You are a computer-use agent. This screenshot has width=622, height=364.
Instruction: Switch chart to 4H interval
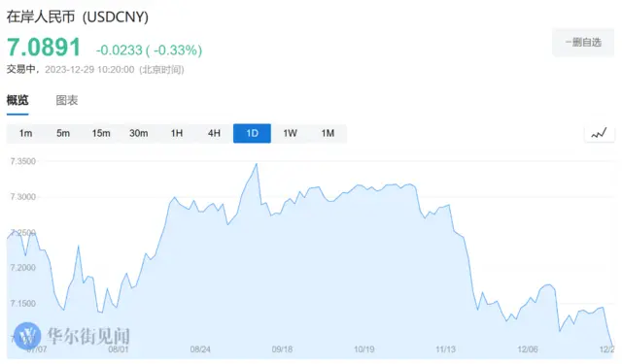pos(214,134)
